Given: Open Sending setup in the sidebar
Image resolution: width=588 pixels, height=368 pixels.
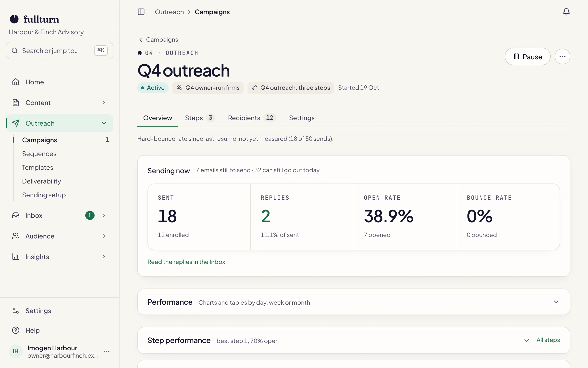Looking at the screenshot, I should click(44, 195).
